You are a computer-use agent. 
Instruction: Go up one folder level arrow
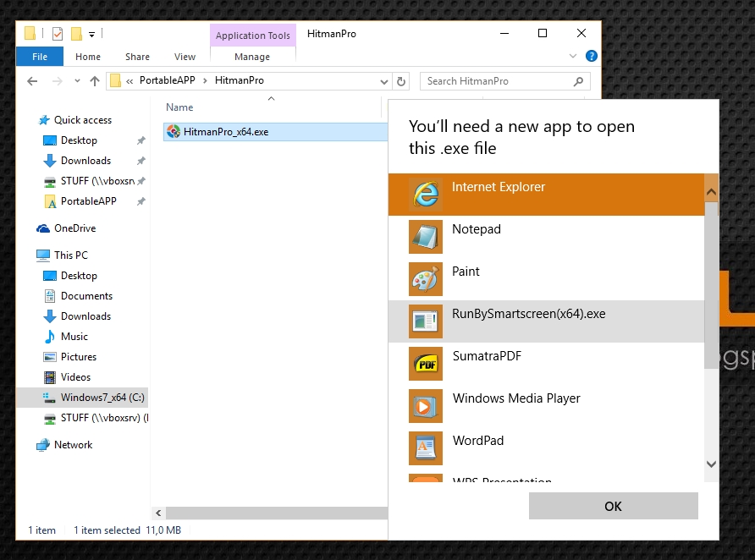(95, 81)
